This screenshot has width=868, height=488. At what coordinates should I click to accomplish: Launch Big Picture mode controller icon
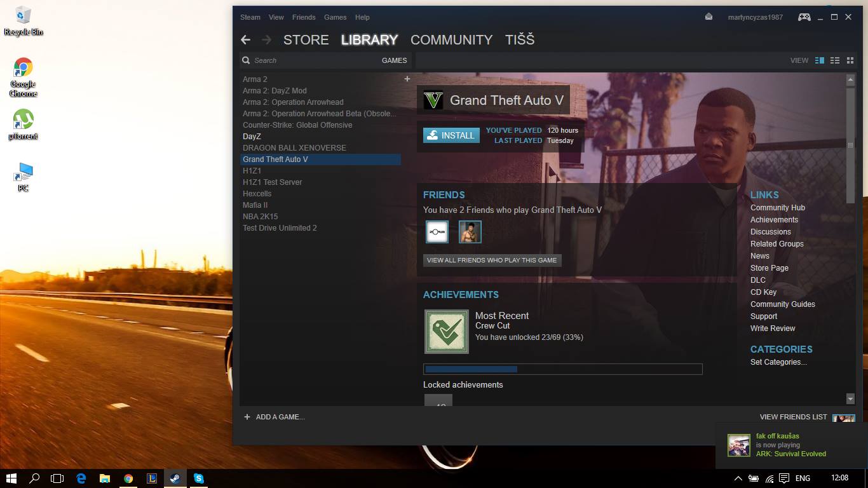804,17
